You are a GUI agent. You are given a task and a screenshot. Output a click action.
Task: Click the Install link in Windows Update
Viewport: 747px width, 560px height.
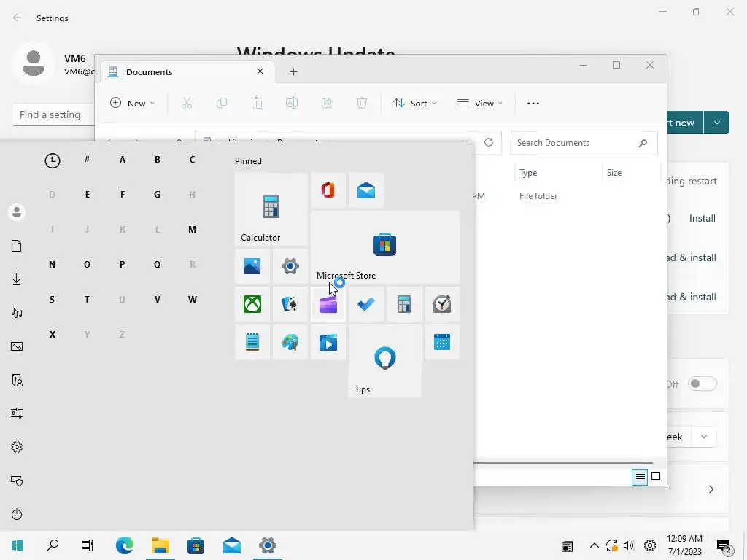[x=703, y=218]
